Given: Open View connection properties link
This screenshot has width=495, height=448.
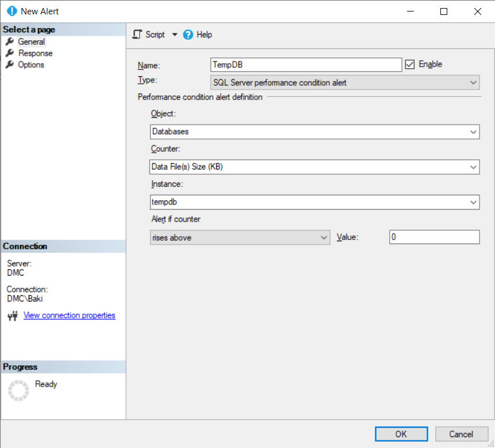Looking at the screenshot, I should coord(69,315).
